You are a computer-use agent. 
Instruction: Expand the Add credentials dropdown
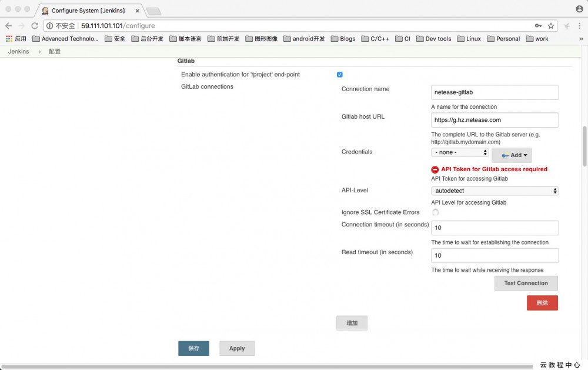click(511, 154)
